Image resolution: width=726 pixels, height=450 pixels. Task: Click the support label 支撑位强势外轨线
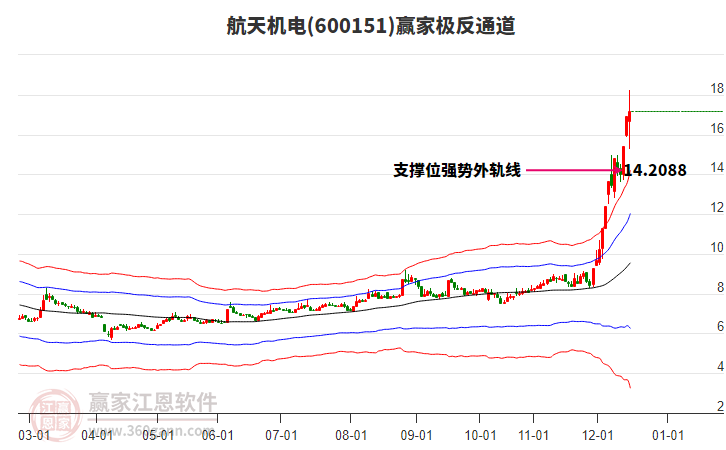tap(457, 170)
